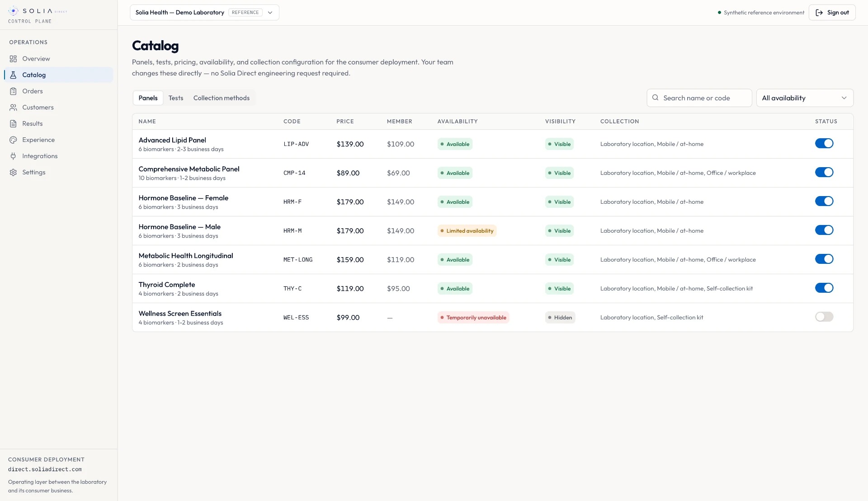Click Synthetic reference environment status text
Screen dimensions: 868x501
(764, 13)
